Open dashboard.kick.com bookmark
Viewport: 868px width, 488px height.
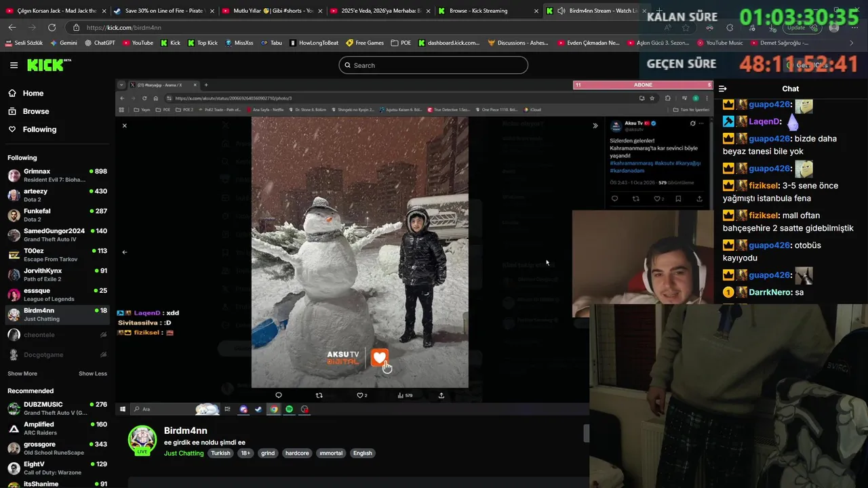click(449, 43)
